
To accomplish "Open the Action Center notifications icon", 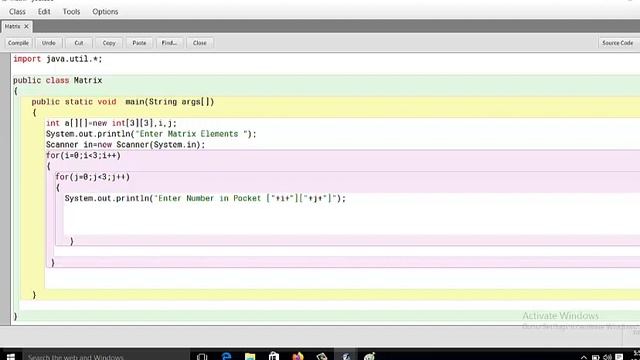I will pyautogui.click(x=619, y=357).
